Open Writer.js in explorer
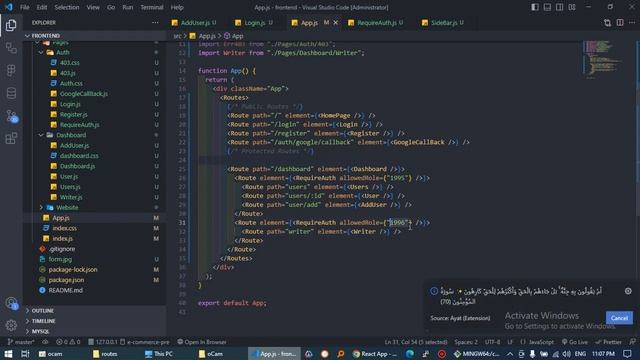 click(x=95, y=197)
